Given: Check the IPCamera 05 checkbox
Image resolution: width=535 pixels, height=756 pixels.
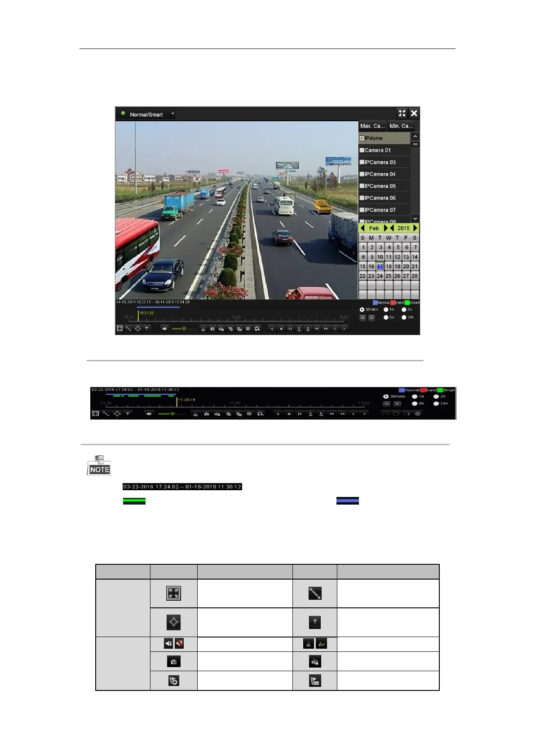Looking at the screenshot, I should [x=362, y=186].
